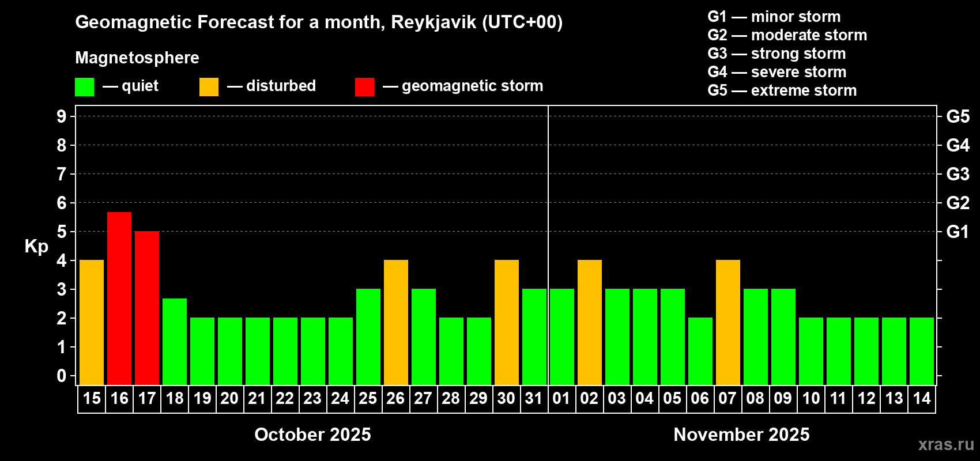Image resolution: width=980 pixels, height=461 pixels.
Task: Click the 'October 2025' month label
Action: (x=313, y=434)
